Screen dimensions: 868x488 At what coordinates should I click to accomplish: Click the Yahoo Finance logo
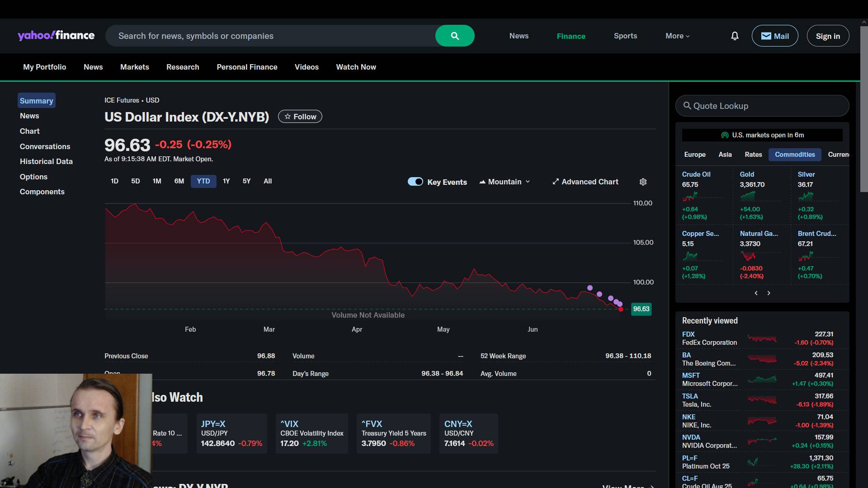click(56, 36)
